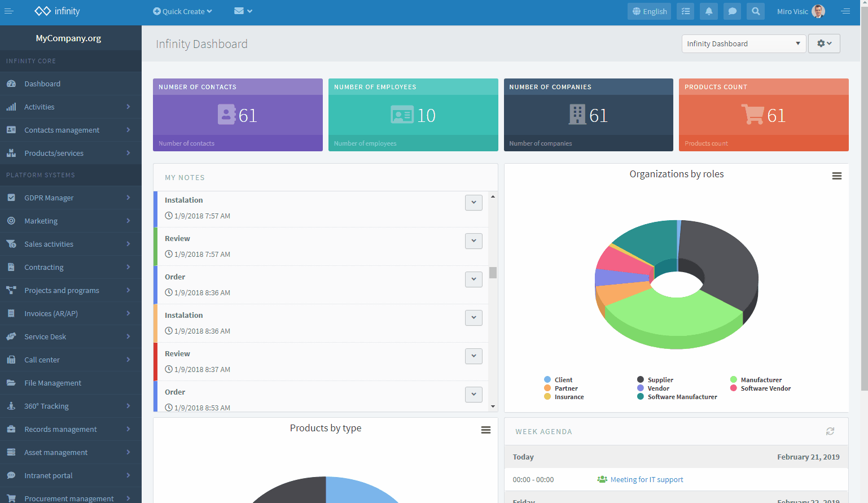Image resolution: width=868 pixels, height=503 pixels.
Task: Open Projects and programs in sidebar
Action: point(71,290)
